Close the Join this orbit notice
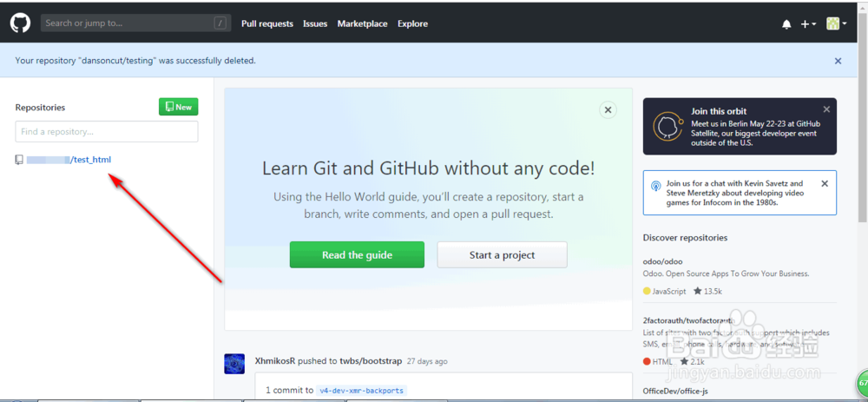 (826, 109)
